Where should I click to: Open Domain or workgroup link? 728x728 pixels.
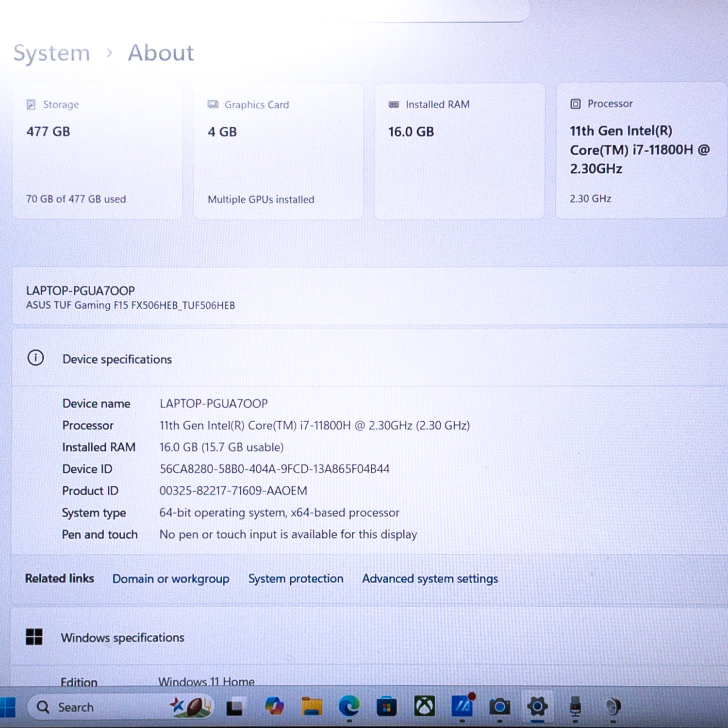(x=171, y=579)
